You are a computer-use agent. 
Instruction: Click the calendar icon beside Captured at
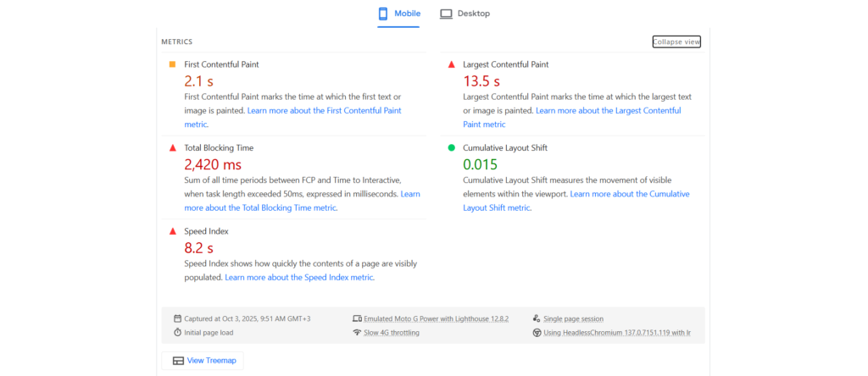pos(177,318)
